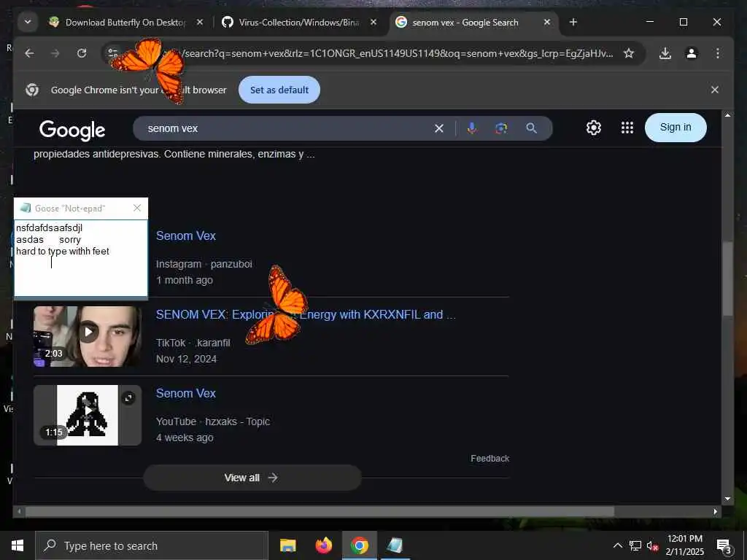Open Chrome downloads icon
Screen dimensions: 747x560
pos(665,53)
